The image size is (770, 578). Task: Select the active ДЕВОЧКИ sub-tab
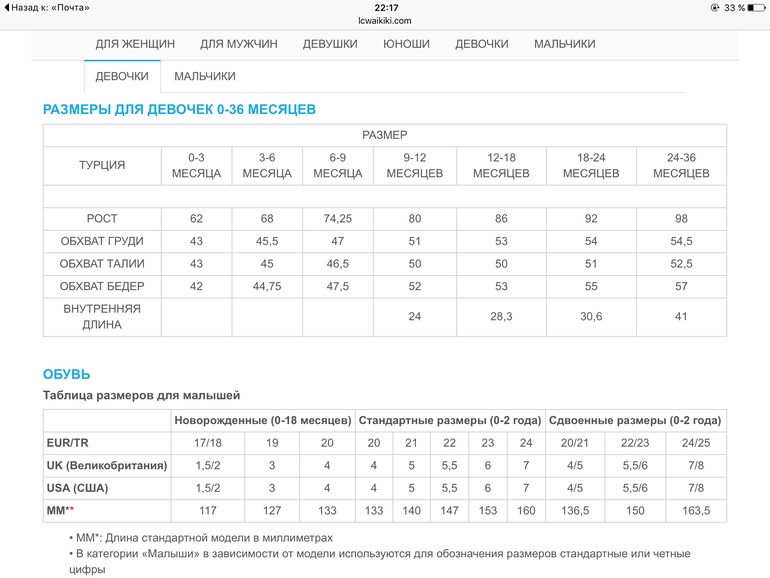[122, 76]
